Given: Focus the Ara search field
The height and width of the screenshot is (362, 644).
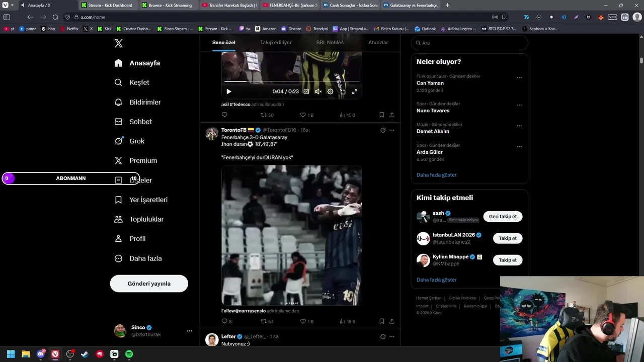Looking at the screenshot, I should pos(469,43).
